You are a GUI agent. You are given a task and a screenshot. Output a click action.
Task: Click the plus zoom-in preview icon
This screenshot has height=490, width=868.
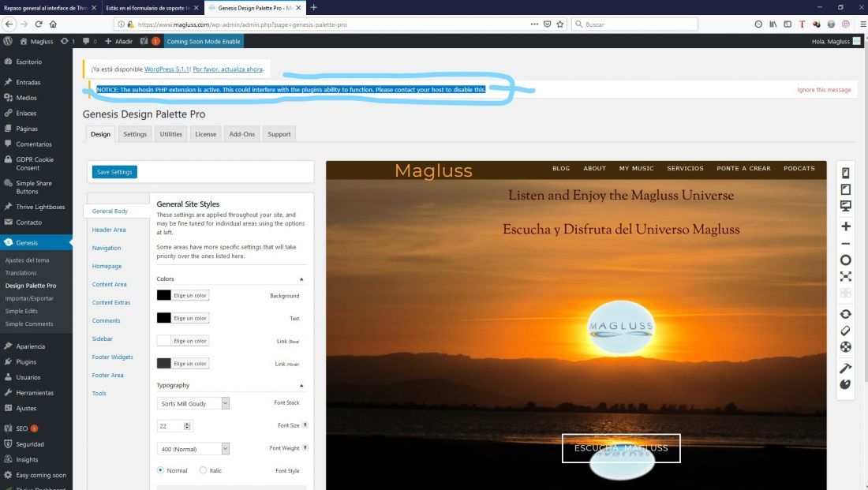pyautogui.click(x=845, y=226)
